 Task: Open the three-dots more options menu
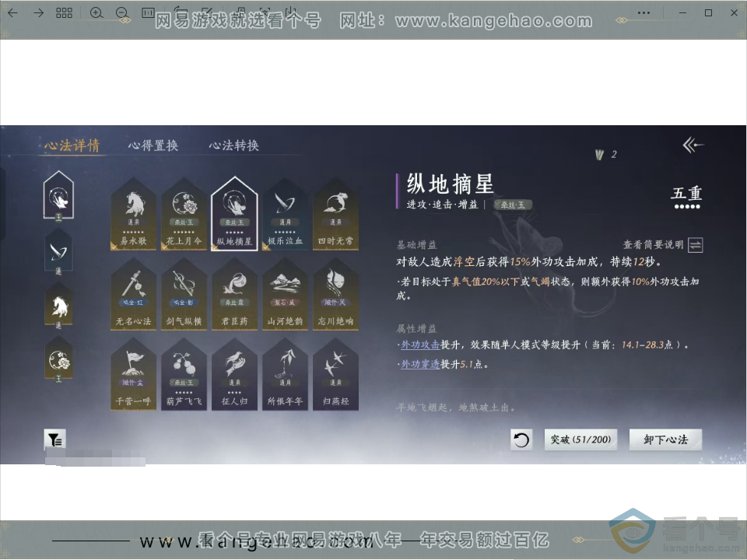[x=644, y=13]
